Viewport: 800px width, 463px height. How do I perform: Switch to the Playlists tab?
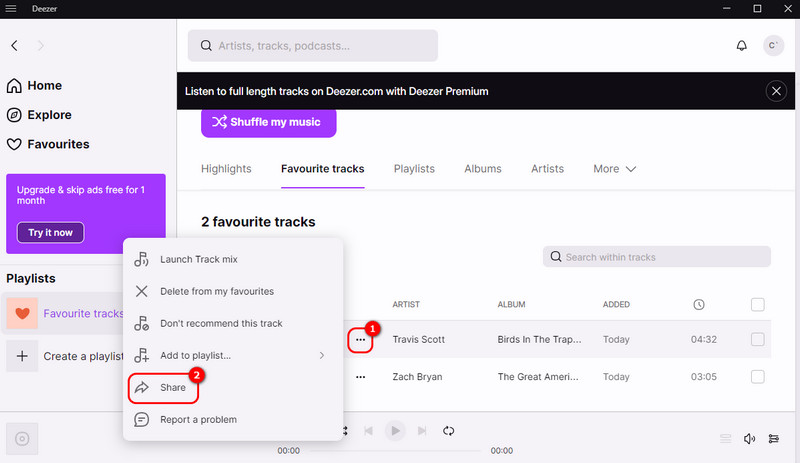pos(414,169)
